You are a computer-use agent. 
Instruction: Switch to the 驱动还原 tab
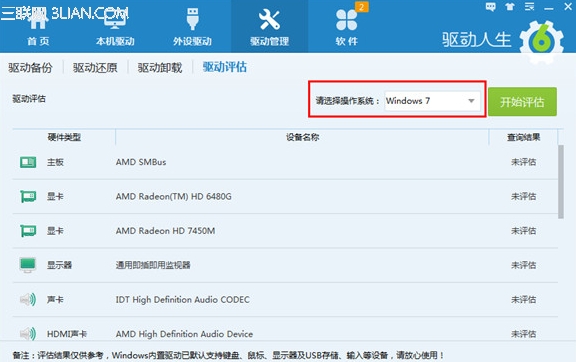pos(95,68)
